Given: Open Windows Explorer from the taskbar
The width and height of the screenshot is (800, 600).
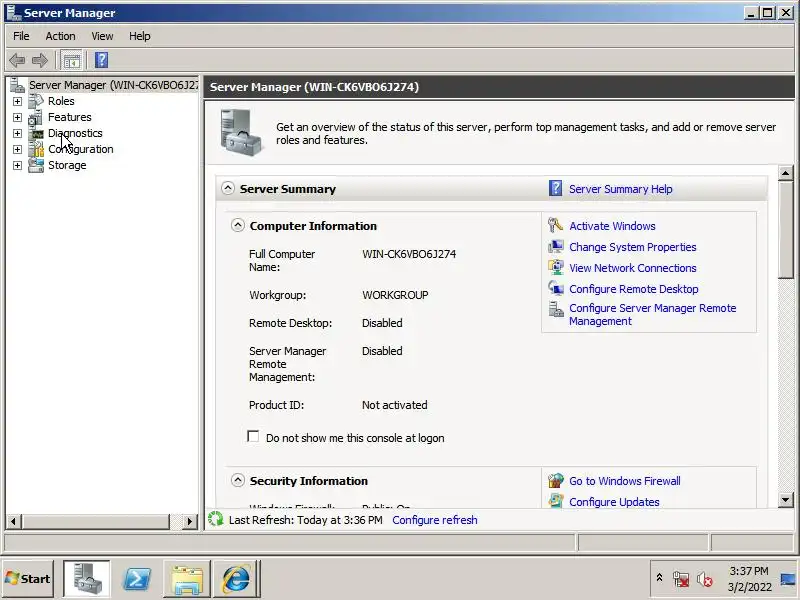Looking at the screenshot, I should pos(187,579).
